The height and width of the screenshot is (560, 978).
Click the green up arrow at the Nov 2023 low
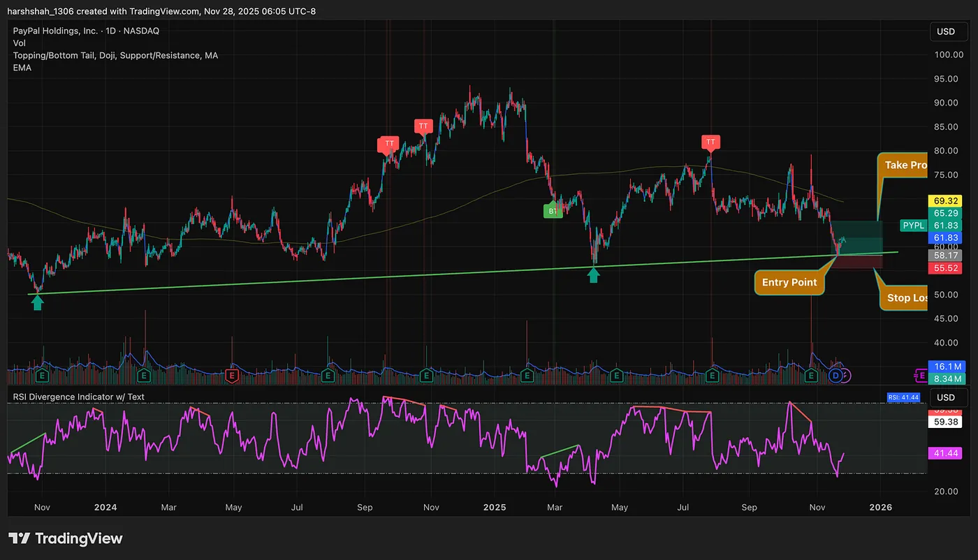[38, 302]
